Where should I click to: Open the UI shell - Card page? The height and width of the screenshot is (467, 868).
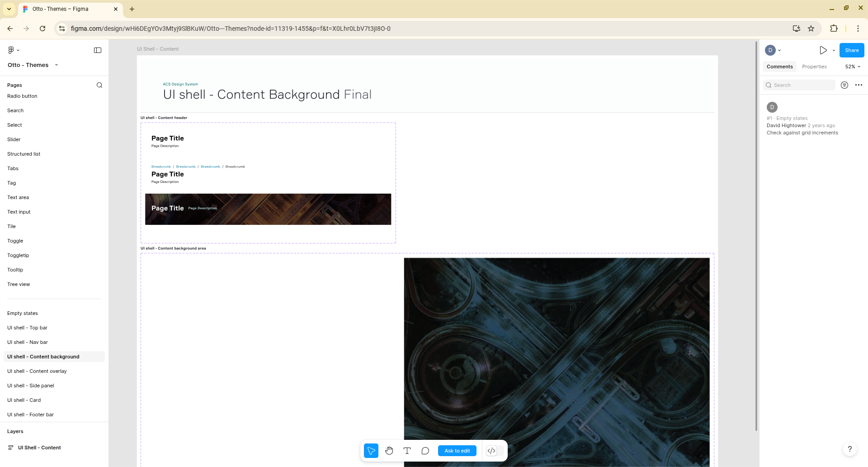point(24,400)
